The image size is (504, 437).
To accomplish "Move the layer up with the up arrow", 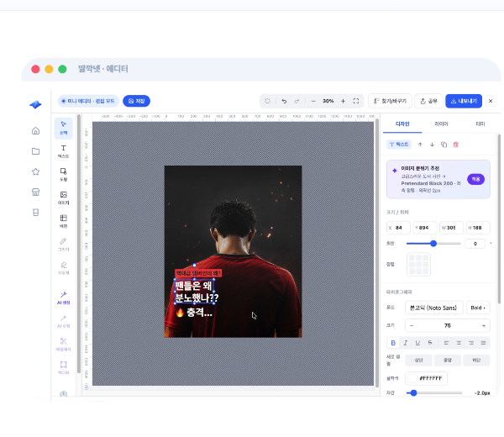I will click(420, 145).
